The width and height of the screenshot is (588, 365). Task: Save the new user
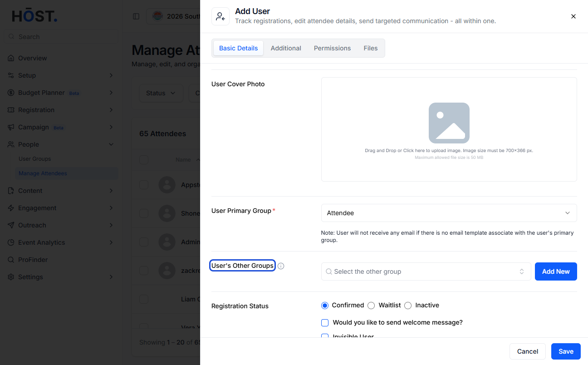[566, 351]
